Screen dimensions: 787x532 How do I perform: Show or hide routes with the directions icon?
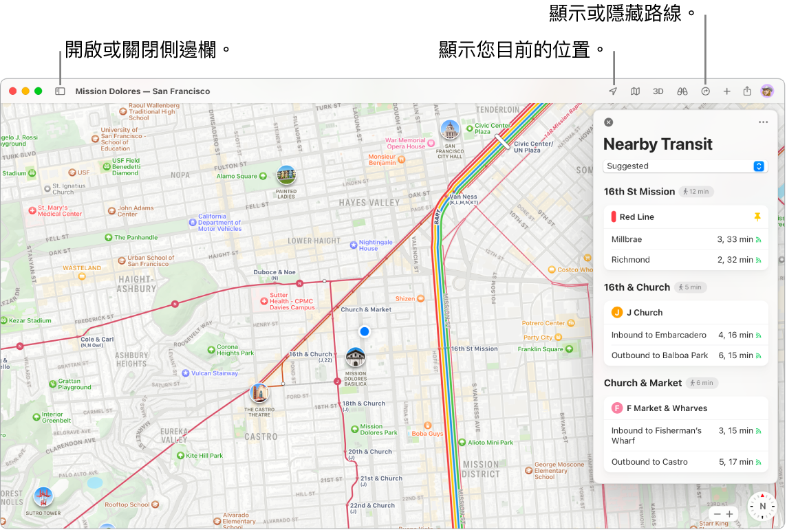704,91
